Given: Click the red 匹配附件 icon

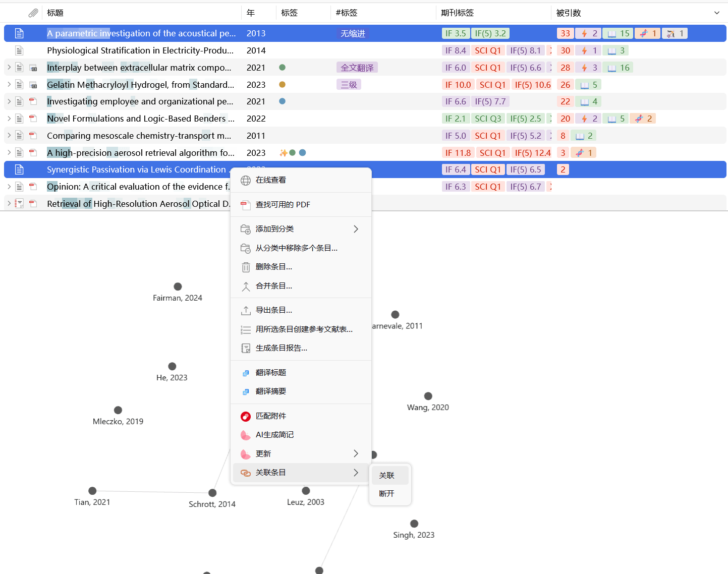Looking at the screenshot, I should coord(246,417).
